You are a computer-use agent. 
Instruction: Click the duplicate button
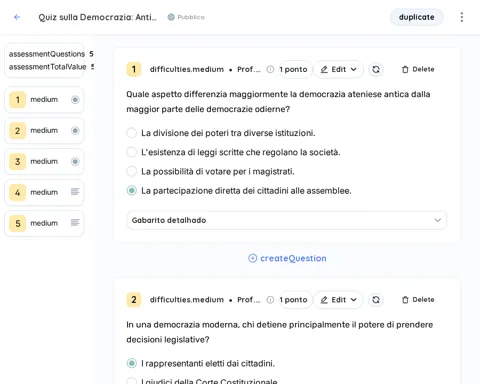417,17
